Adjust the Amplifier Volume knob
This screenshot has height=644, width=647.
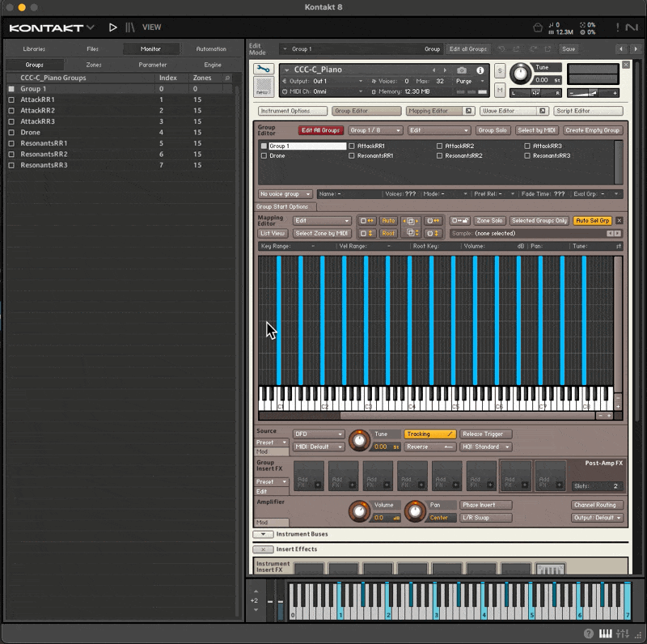click(358, 511)
